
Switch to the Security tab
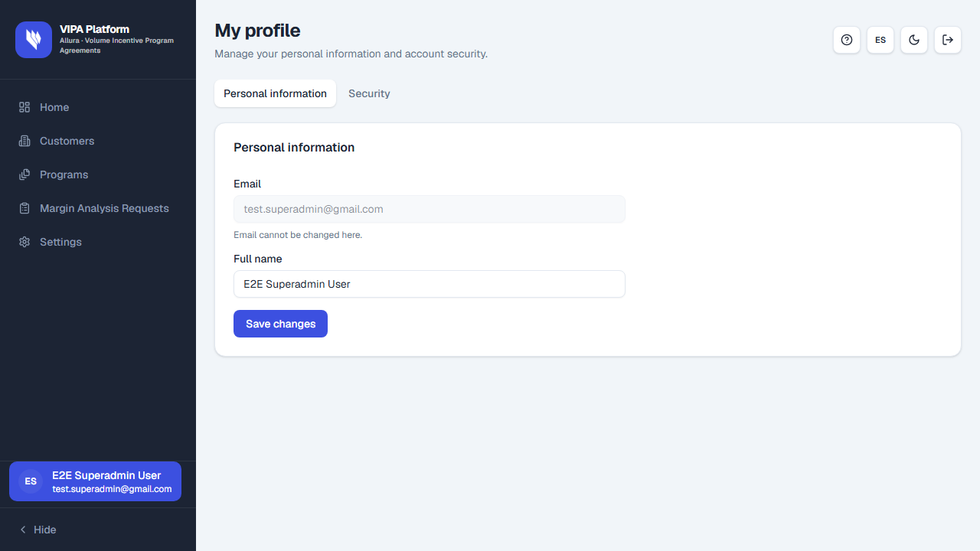pyautogui.click(x=369, y=93)
